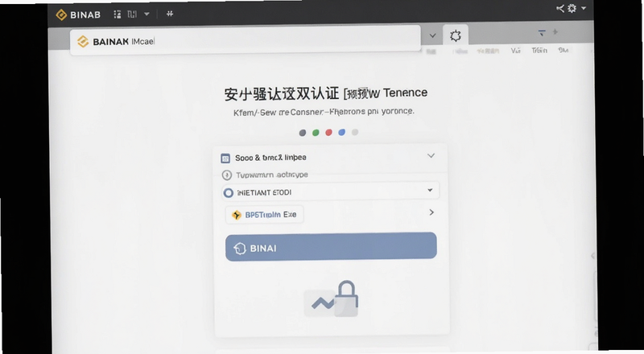Click the Sooo & brec limpea label

point(270,158)
